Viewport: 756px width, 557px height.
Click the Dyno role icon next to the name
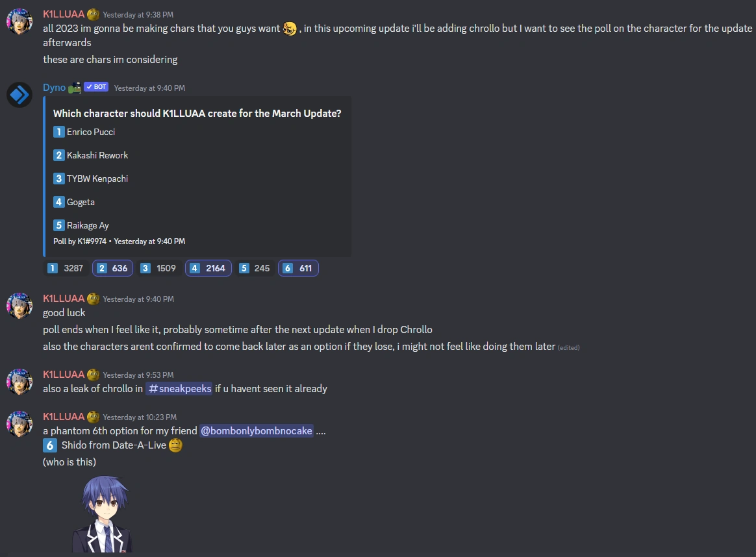(75, 87)
